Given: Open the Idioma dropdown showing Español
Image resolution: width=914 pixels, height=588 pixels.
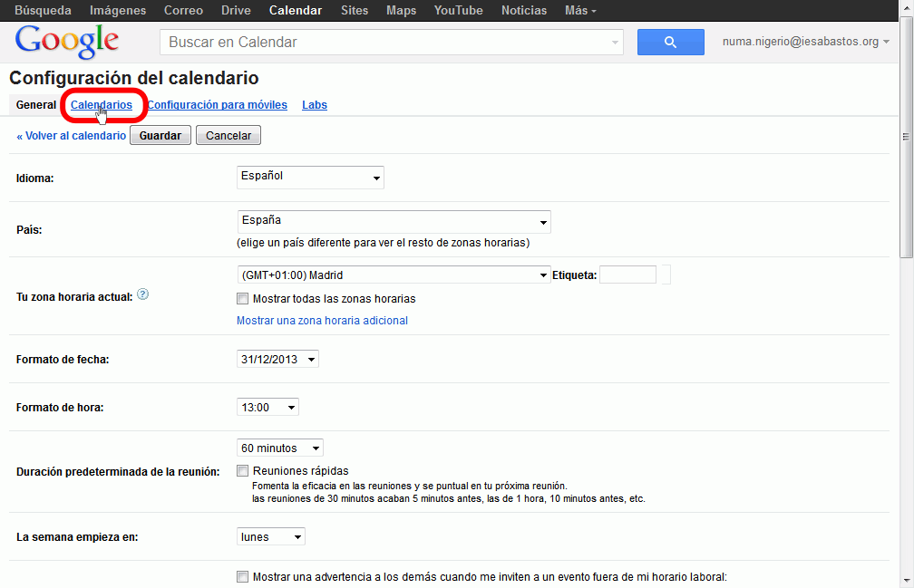Looking at the screenshot, I should pos(310,177).
